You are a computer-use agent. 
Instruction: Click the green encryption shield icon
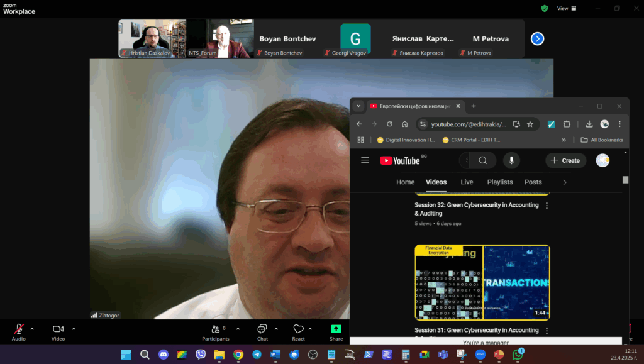point(545,8)
